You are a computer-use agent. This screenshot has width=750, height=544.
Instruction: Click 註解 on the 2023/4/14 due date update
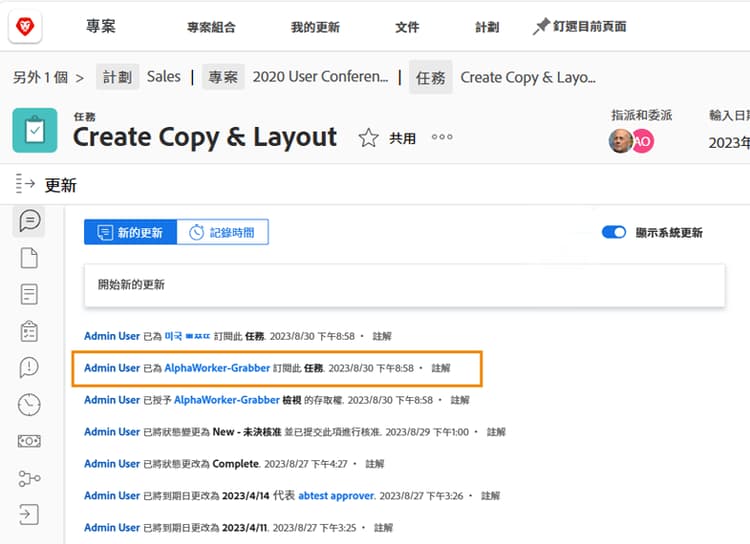(x=490, y=496)
